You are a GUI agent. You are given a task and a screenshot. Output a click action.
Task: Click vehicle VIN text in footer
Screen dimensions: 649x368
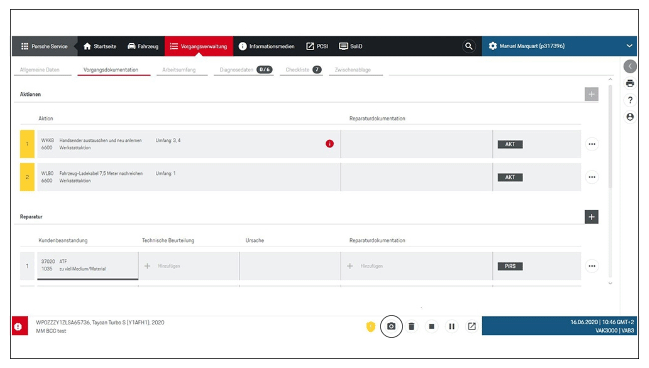[100, 322]
